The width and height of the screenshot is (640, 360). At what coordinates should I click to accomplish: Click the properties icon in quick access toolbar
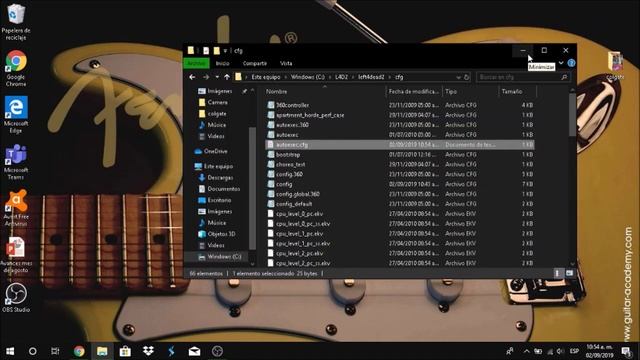pos(206,51)
